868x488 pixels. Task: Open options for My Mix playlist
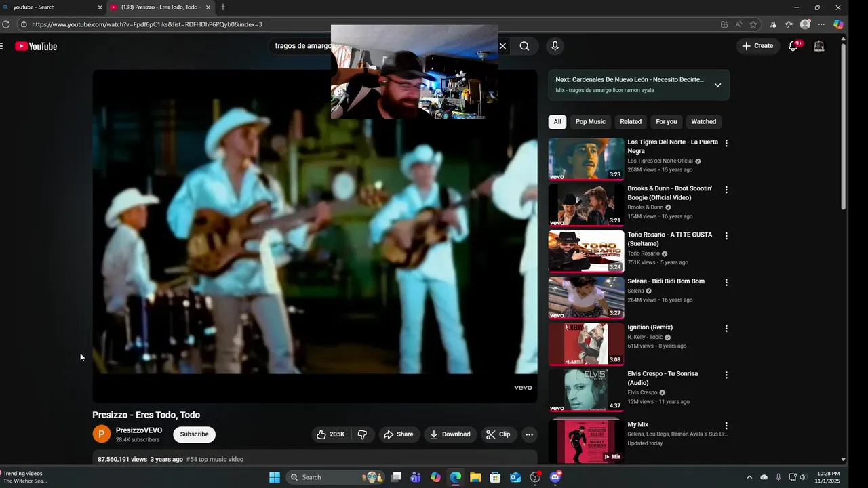726,426
